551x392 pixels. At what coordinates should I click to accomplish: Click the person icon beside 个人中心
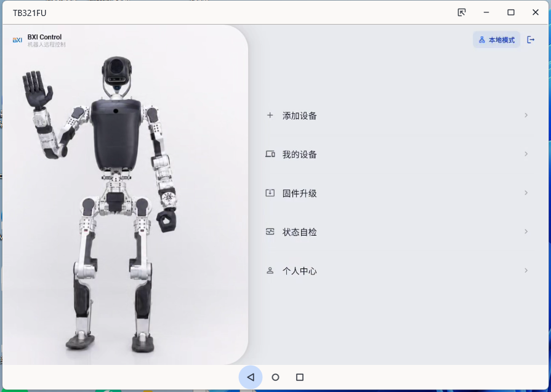(x=270, y=271)
